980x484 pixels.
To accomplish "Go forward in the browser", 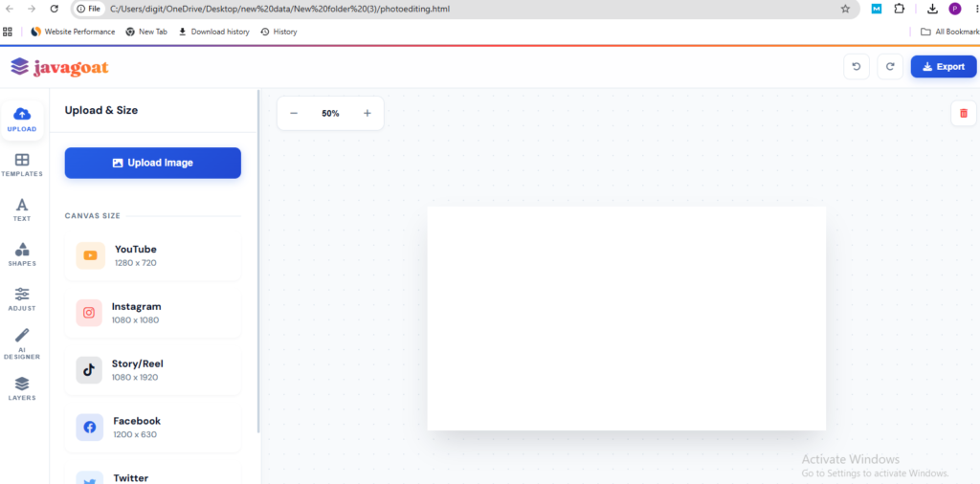I will [x=32, y=9].
